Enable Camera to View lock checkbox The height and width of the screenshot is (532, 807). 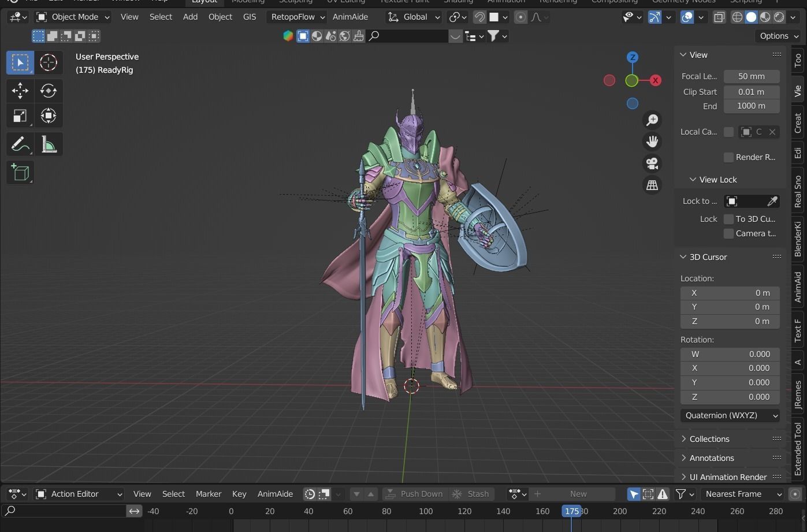pos(728,233)
